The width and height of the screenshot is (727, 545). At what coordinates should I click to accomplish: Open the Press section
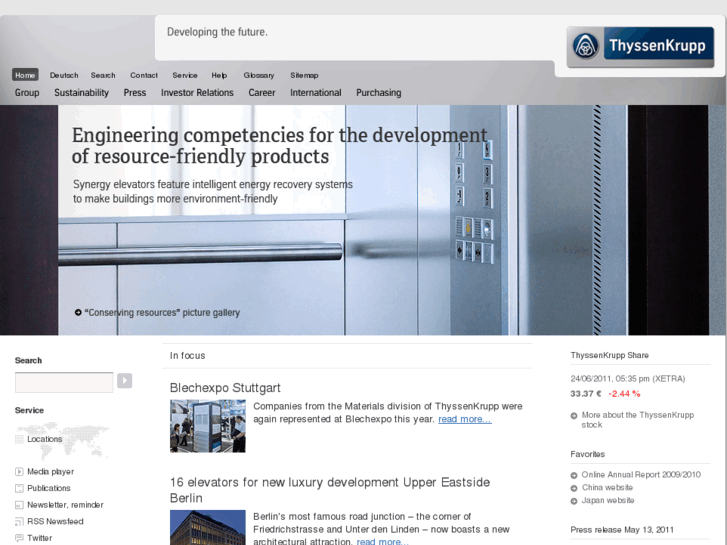(135, 93)
